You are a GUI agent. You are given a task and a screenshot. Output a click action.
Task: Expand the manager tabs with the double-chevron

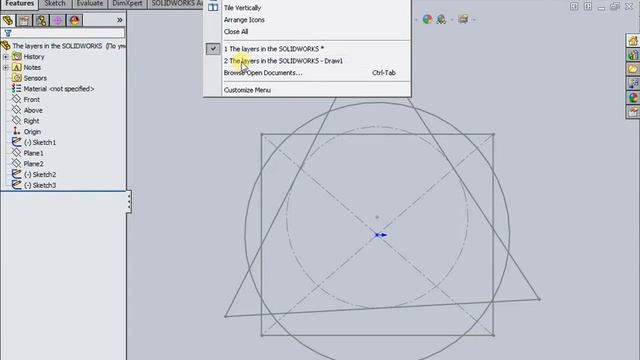tap(120, 20)
